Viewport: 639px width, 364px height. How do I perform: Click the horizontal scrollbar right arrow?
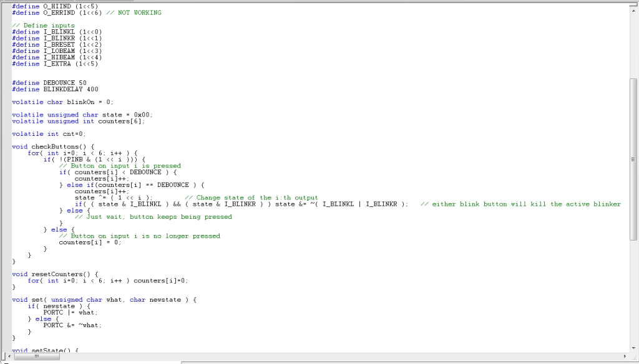(626, 356)
